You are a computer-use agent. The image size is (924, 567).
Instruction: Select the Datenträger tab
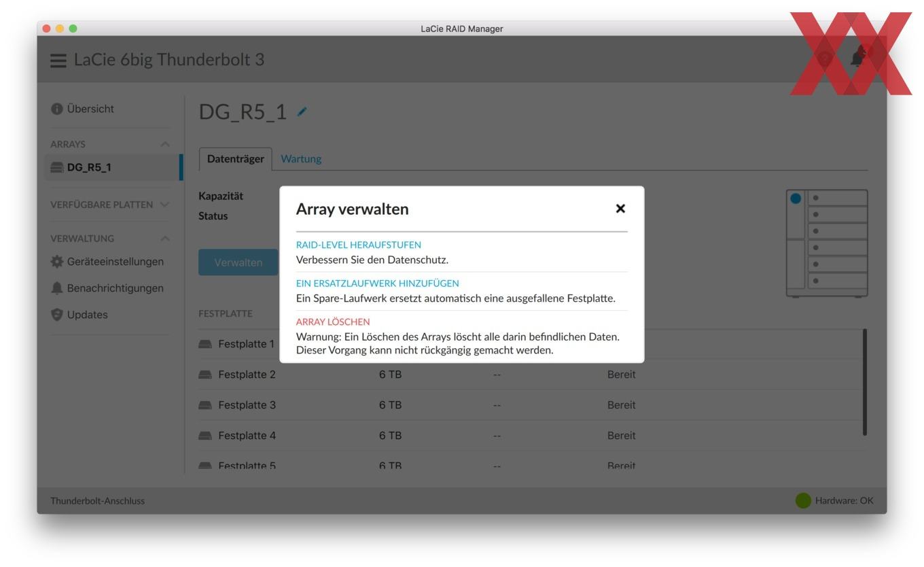click(235, 158)
